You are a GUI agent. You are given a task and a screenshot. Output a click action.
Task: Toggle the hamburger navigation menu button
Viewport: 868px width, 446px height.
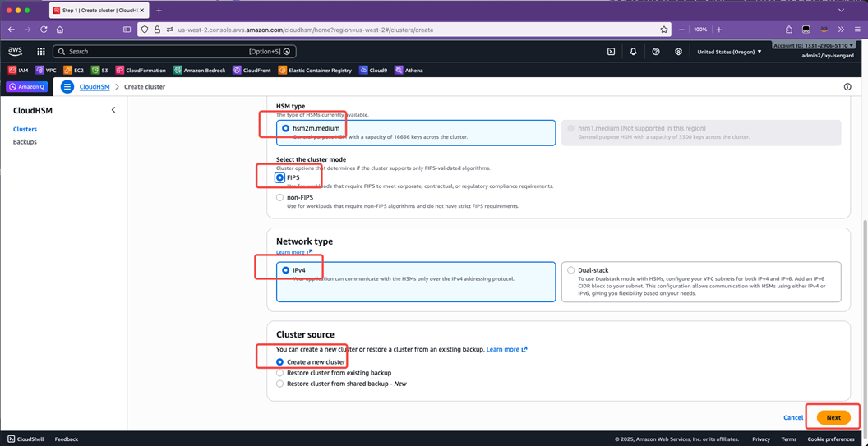pyautogui.click(x=67, y=87)
